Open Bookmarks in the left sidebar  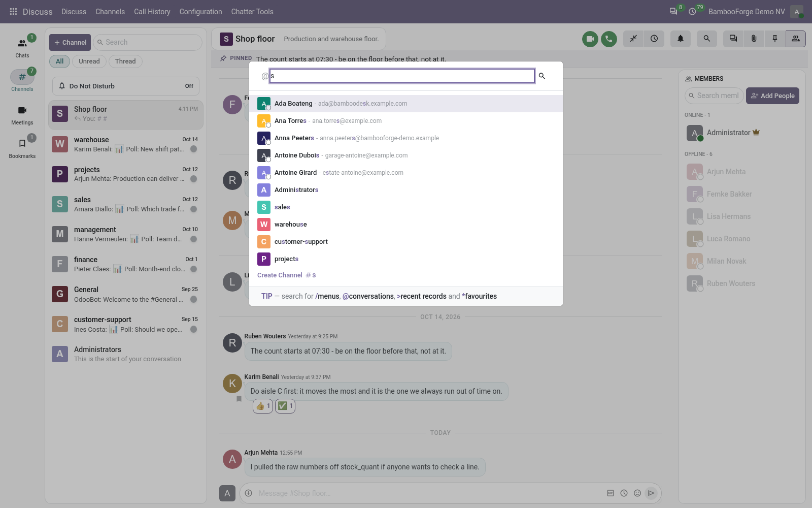[x=22, y=148]
